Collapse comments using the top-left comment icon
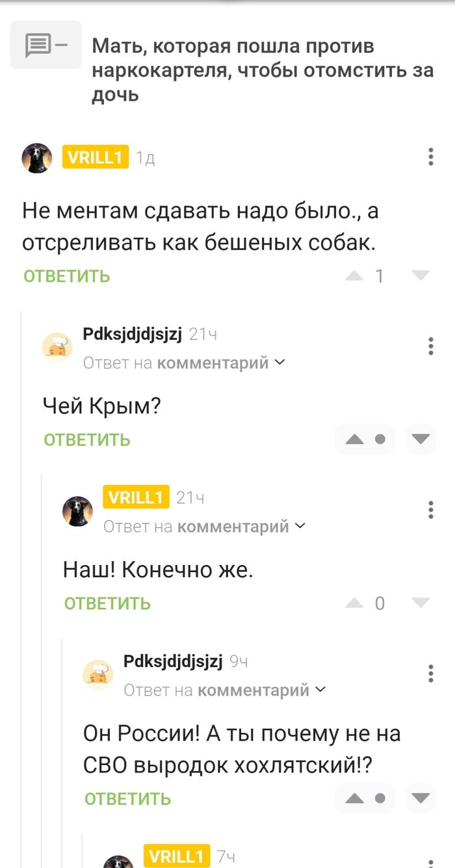Screen dimensions: 455x868 (x=45, y=45)
